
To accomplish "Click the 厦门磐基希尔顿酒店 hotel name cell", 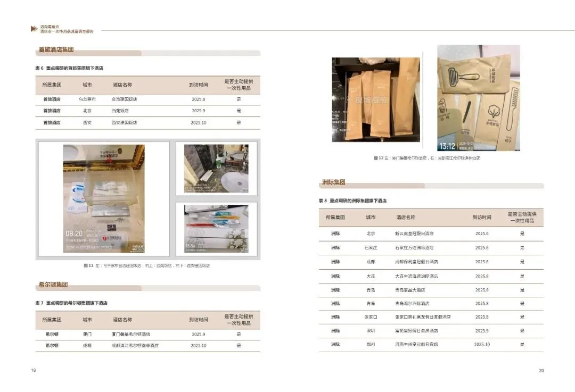I will click(x=131, y=335).
